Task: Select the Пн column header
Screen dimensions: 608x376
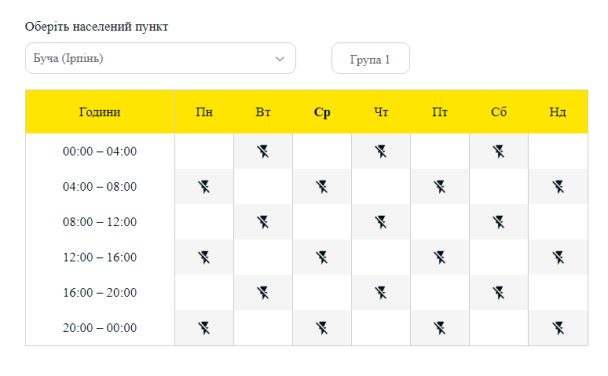Action: pos(204,112)
